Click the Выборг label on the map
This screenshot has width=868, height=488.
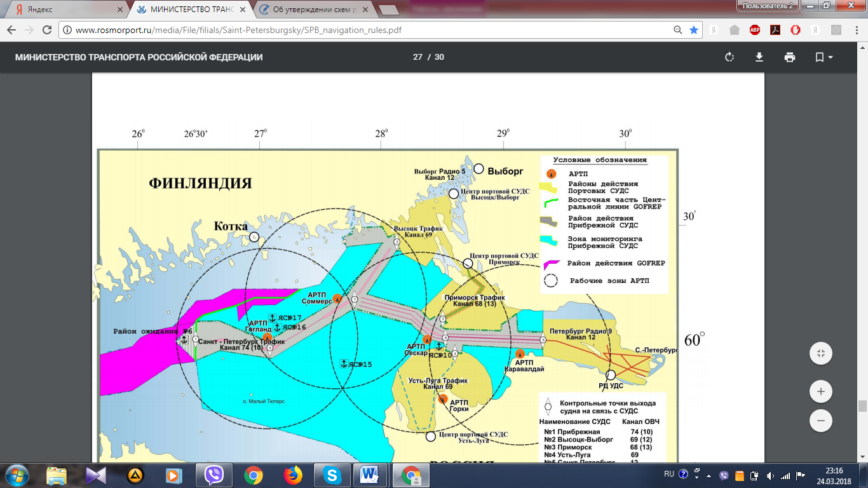506,171
